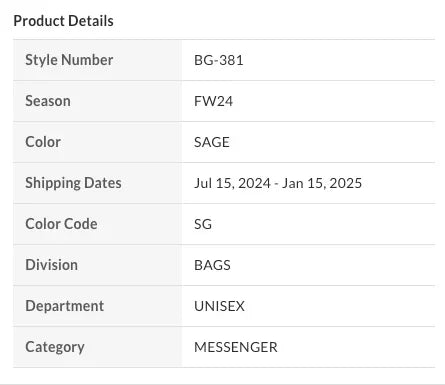Select the Color label cell
The height and width of the screenshot is (385, 445).
[98, 142]
